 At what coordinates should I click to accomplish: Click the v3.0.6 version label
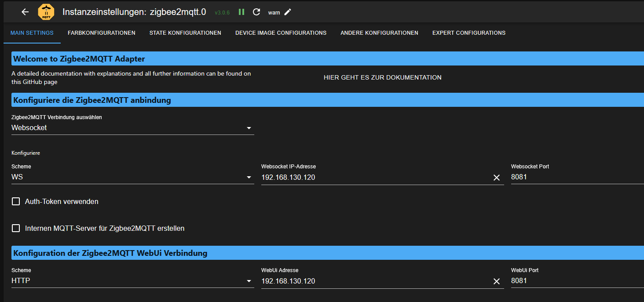pos(222,13)
